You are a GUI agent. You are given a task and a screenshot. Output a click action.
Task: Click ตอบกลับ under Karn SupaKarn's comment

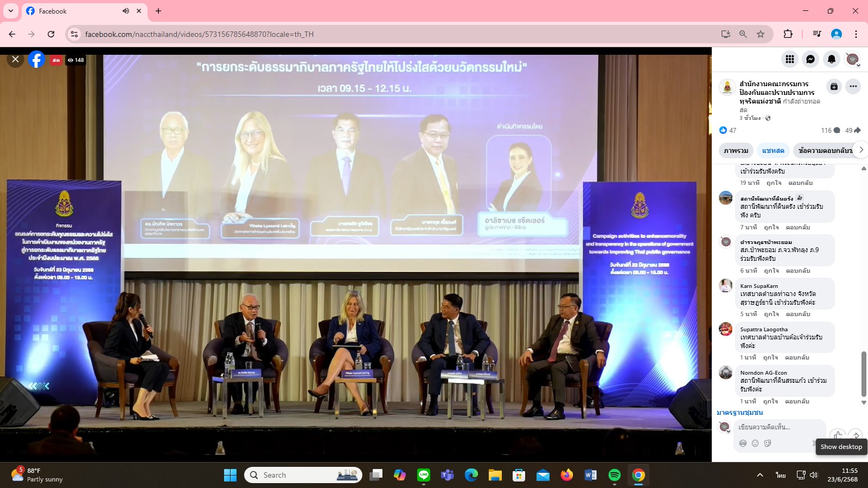click(x=798, y=314)
